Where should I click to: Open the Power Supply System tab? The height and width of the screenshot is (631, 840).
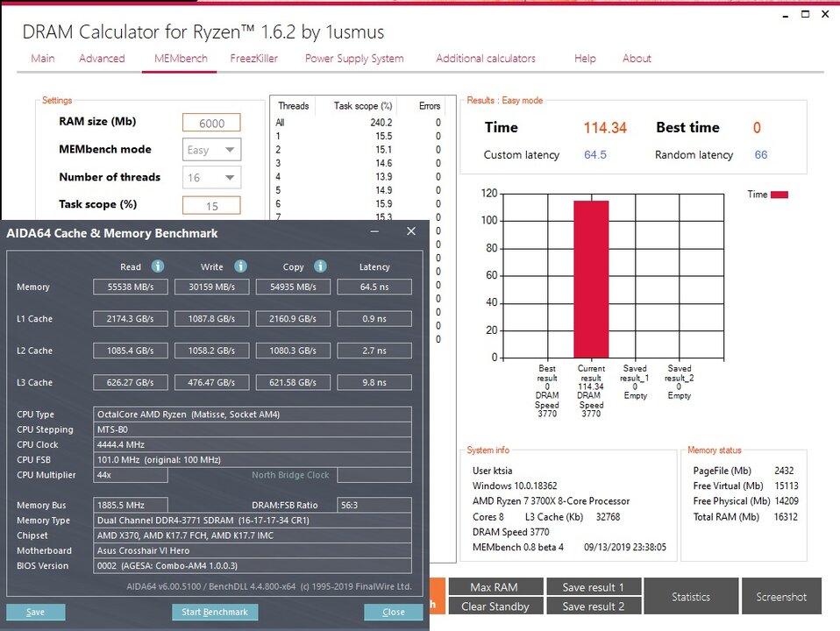tap(354, 59)
